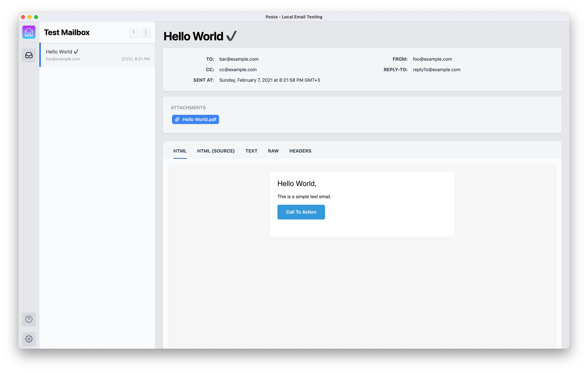Switch to the HTML (SOURCE) tab

(216, 151)
